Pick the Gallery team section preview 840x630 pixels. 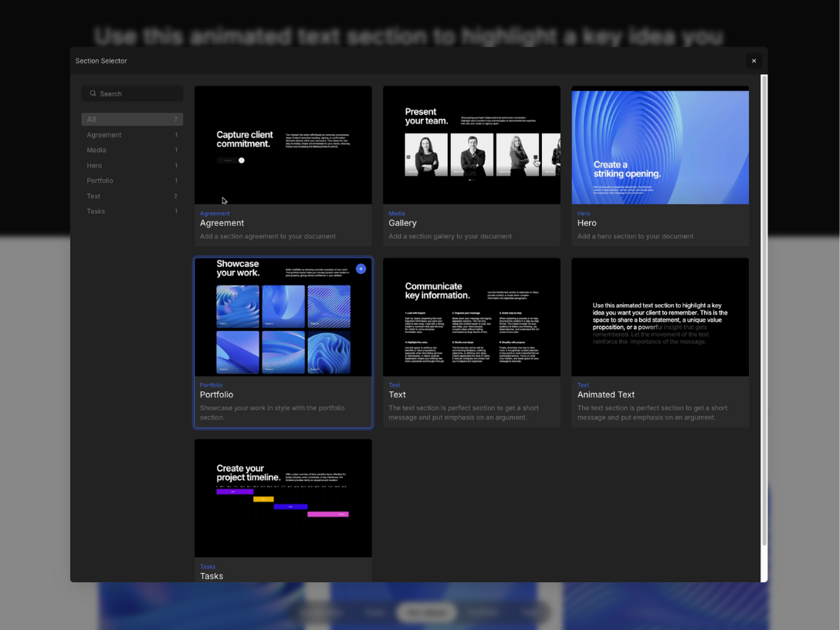tap(472, 145)
